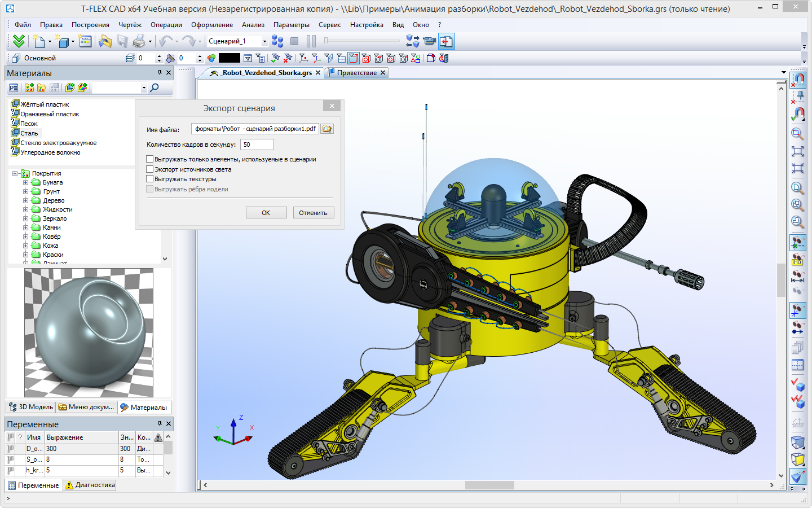Viewport: 812px width, 508px height.
Task: Click the export scenario icon with red arrow
Action: coord(446,41)
